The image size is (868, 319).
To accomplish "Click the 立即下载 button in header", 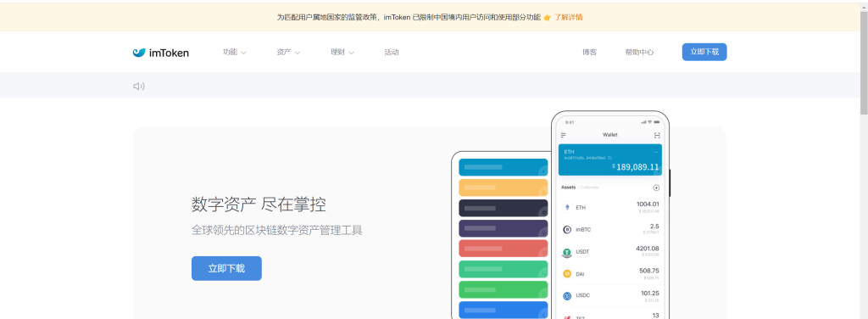I will (704, 52).
